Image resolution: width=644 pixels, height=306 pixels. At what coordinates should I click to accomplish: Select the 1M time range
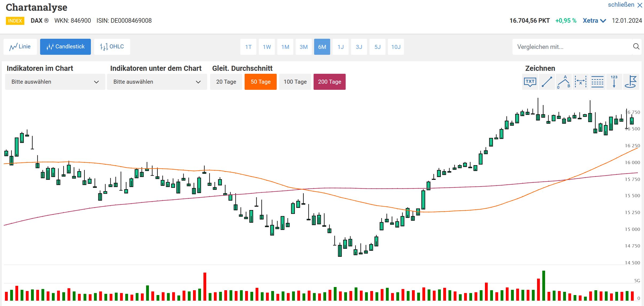285,47
